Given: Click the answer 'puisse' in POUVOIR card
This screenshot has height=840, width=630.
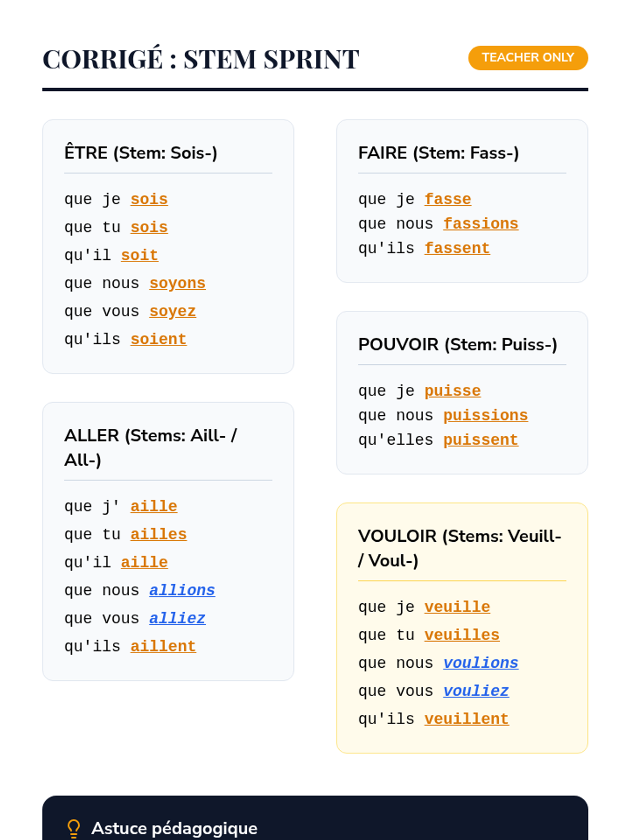Looking at the screenshot, I should pyautogui.click(x=452, y=391).
